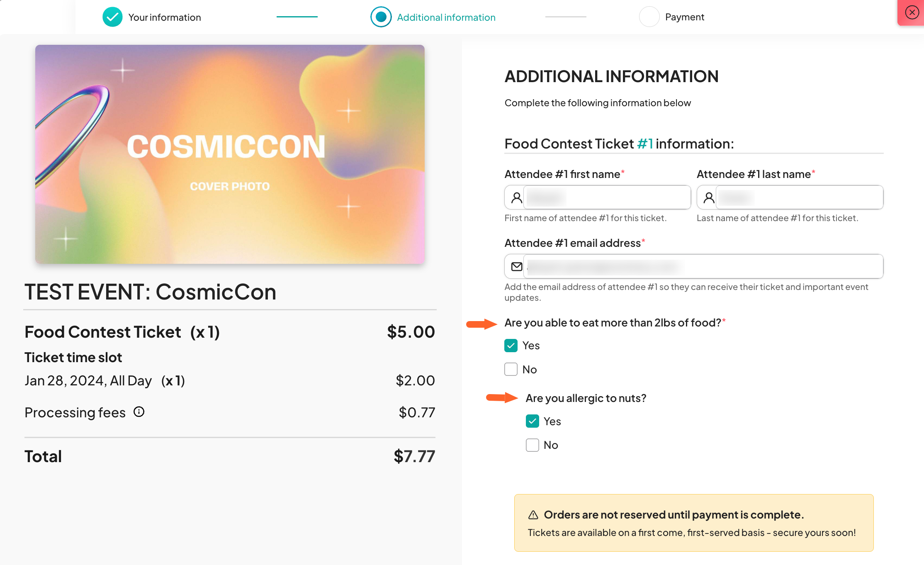Click the CosmicCon cover photo
The height and width of the screenshot is (565, 924).
pyautogui.click(x=230, y=154)
